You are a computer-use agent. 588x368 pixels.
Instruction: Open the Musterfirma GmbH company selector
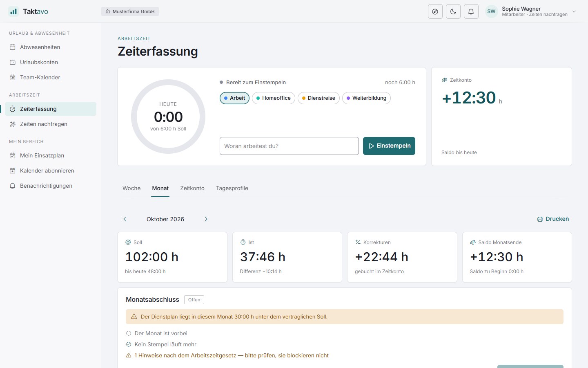coord(130,11)
